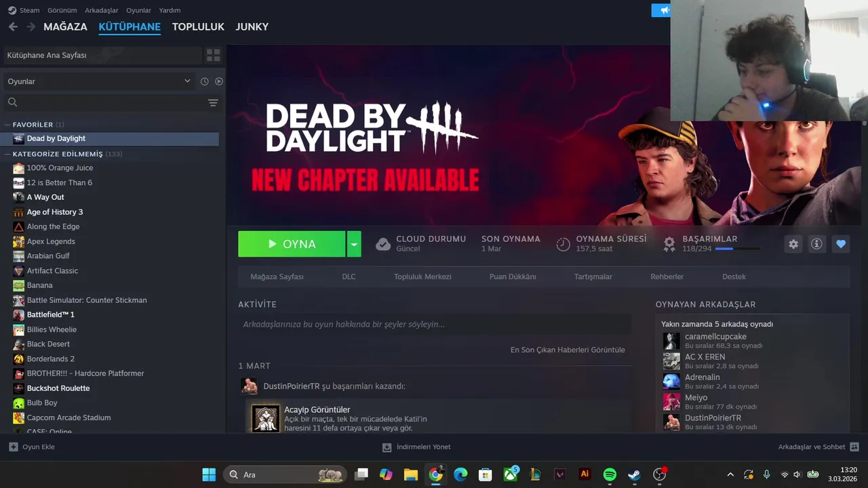This screenshot has height=488, width=868.
Task: Open the JUNKY profile tab
Action: tap(252, 26)
